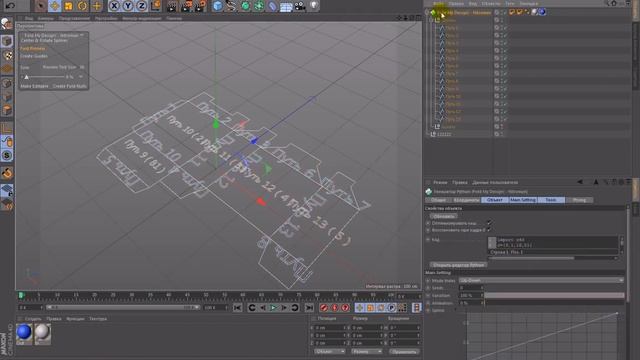
Task: Click open Python editor button
Action: pyautogui.click(x=458, y=265)
